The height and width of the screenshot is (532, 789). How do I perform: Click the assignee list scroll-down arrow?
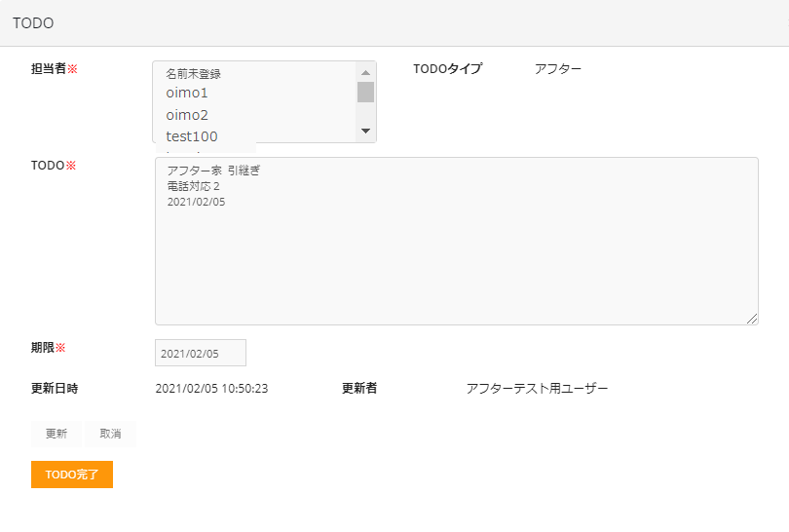coord(365,131)
